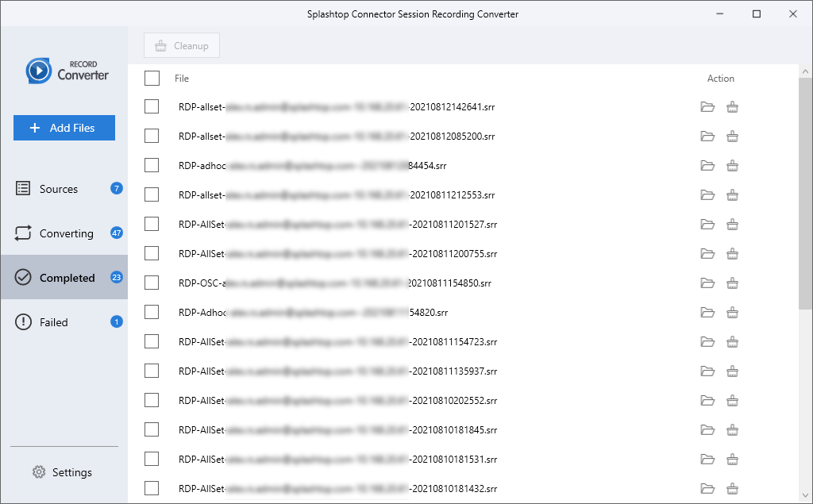The image size is (813, 504).
Task: Click the Add Files button
Action: pyautogui.click(x=64, y=128)
